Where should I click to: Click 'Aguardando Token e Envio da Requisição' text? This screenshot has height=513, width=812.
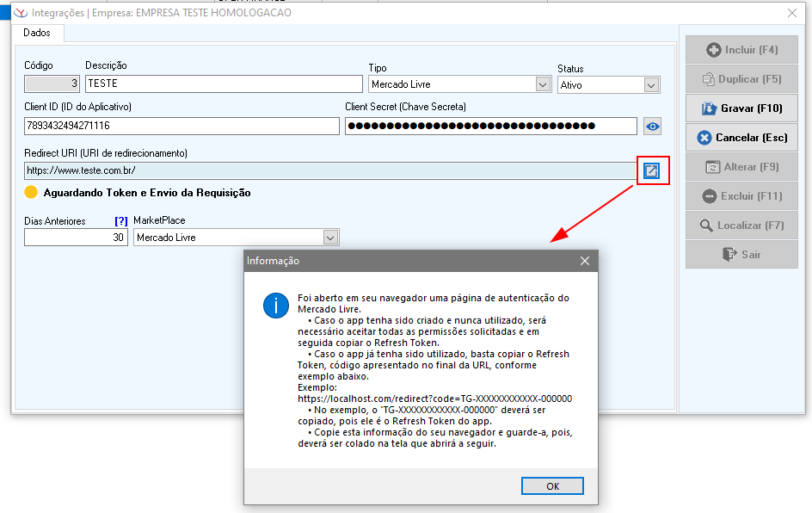coord(147,193)
